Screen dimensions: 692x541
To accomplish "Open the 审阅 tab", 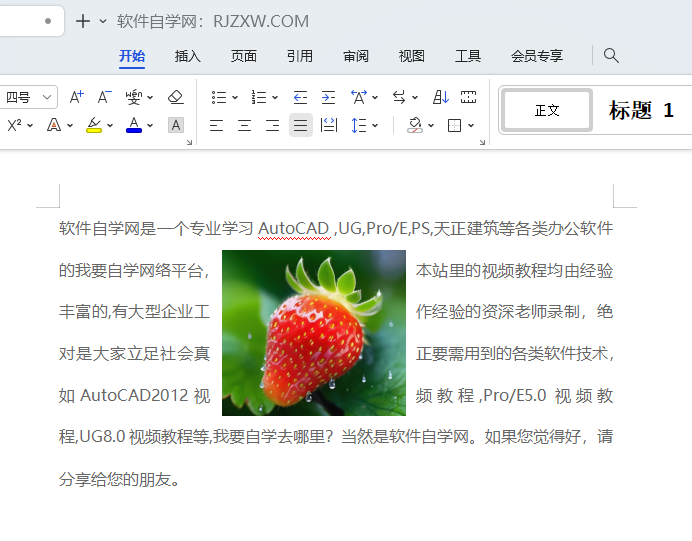I will [356, 56].
